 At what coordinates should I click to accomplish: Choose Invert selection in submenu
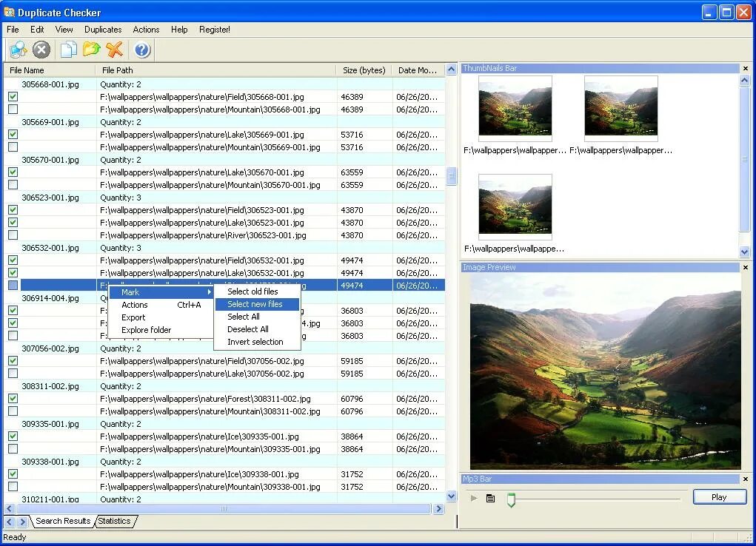[x=257, y=342]
